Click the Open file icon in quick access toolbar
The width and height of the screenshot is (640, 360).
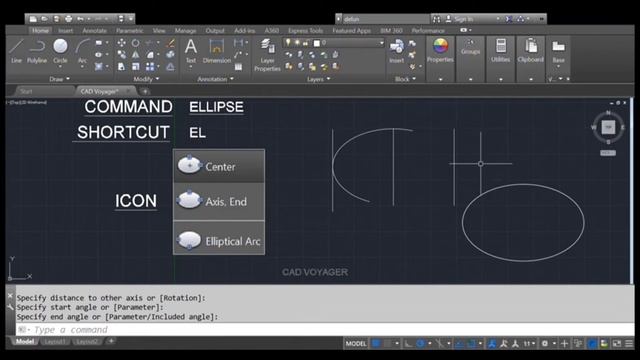coord(44,19)
